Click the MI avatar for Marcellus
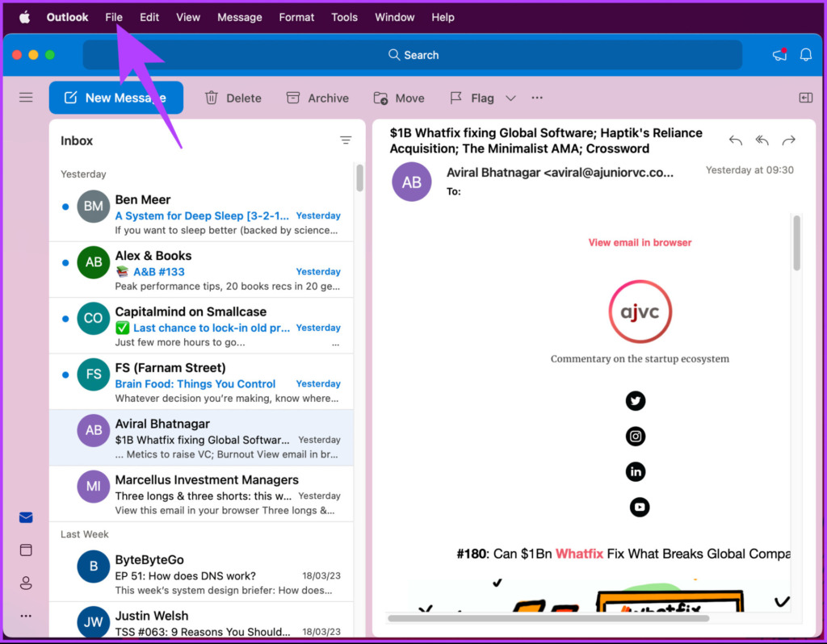Viewport: 827px width, 644px height. click(94, 486)
